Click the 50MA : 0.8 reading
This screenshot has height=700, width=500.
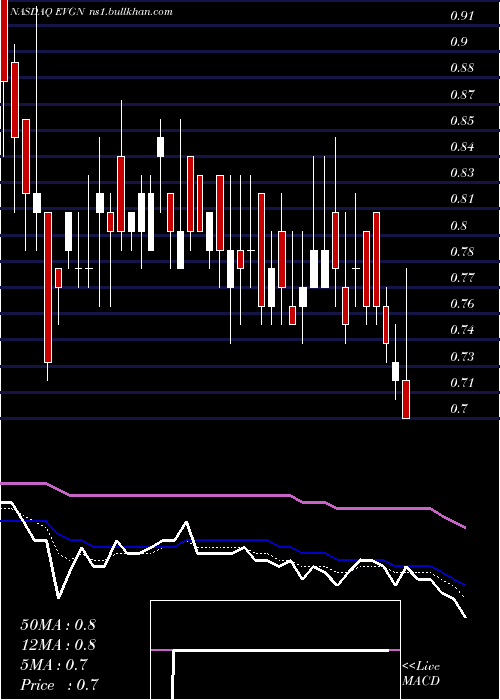pyautogui.click(x=58, y=625)
